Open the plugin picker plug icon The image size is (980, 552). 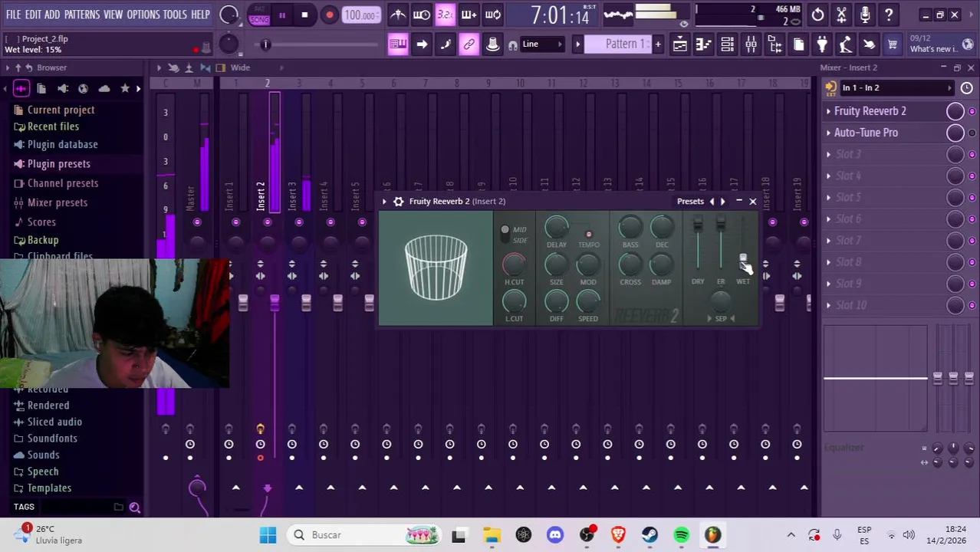(822, 44)
